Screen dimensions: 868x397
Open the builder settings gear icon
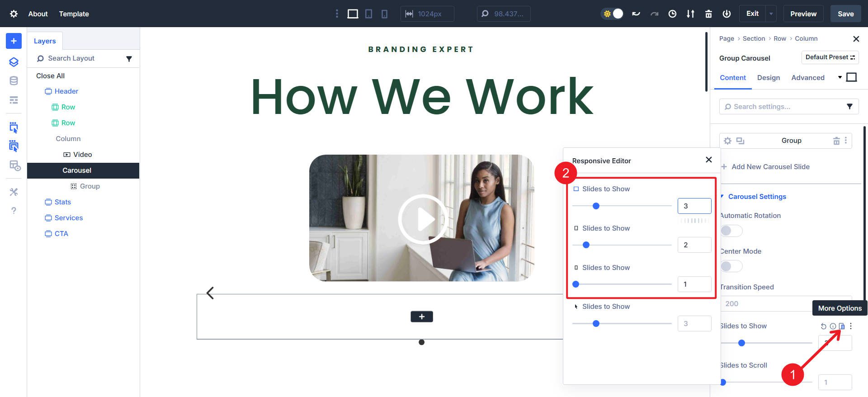click(x=14, y=14)
